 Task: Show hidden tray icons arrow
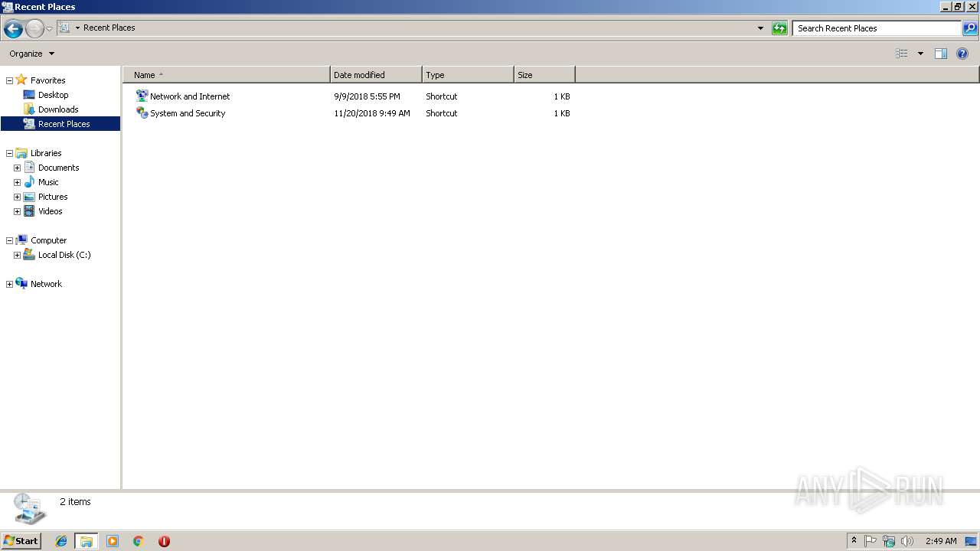pos(854,540)
